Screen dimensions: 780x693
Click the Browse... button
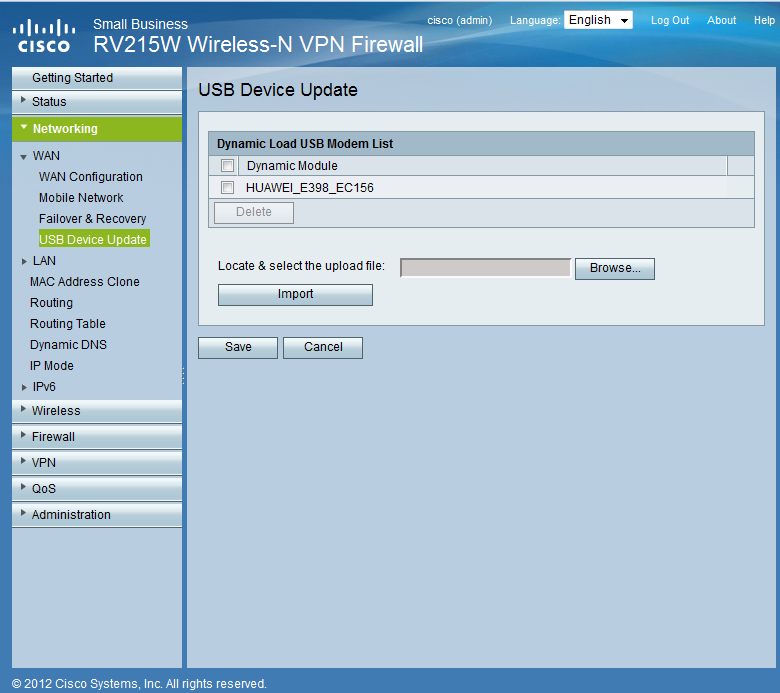click(x=614, y=268)
